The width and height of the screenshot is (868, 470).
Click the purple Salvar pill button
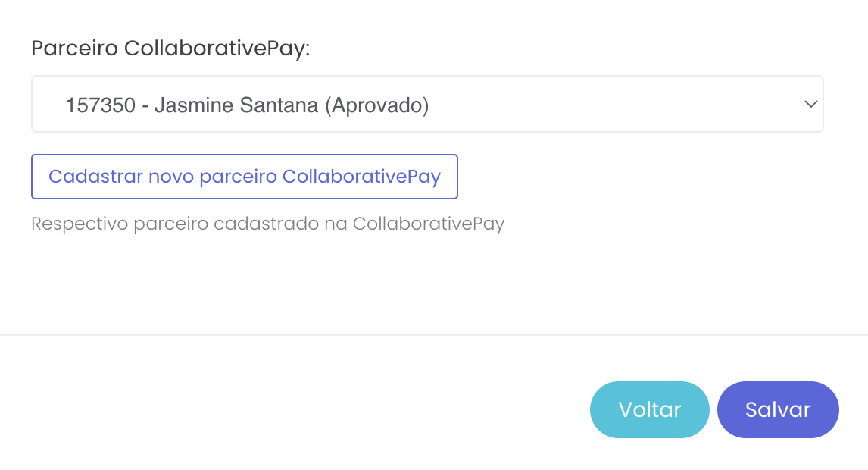[778, 409]
